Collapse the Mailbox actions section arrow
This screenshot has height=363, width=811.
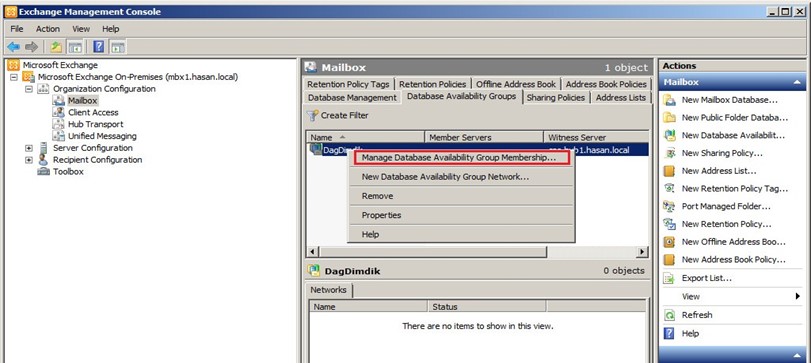[x=797, y=82]
